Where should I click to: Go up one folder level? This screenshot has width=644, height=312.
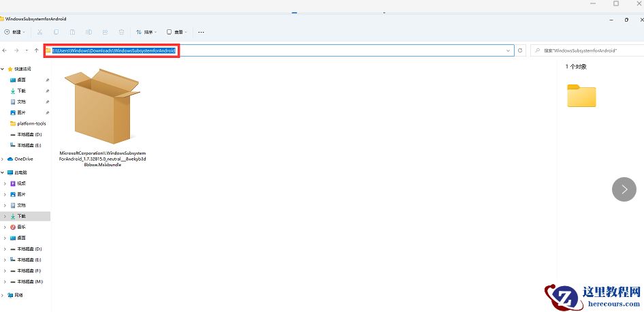coord(37,50)
